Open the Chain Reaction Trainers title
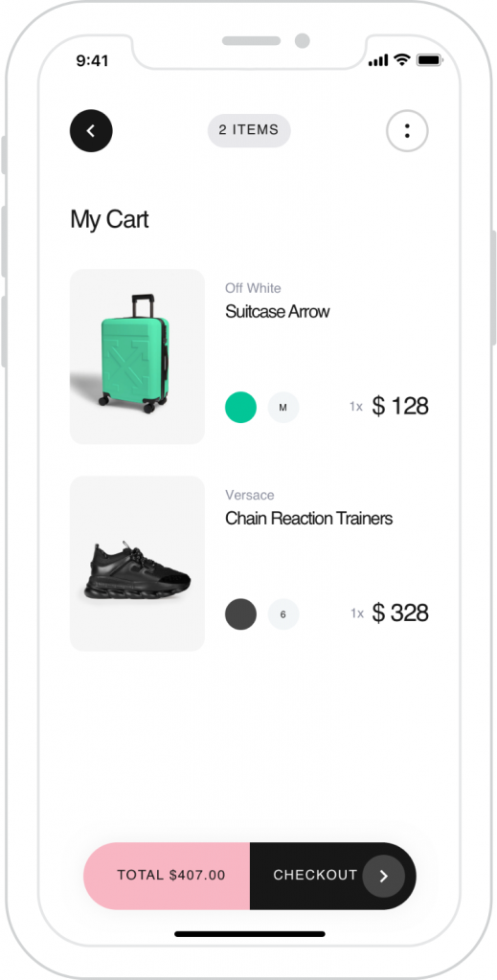 point(308,518)
